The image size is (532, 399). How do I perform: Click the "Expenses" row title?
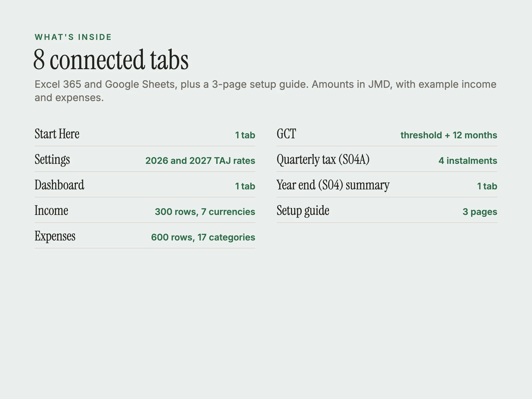pyautogui.click(x=55, y=236)
